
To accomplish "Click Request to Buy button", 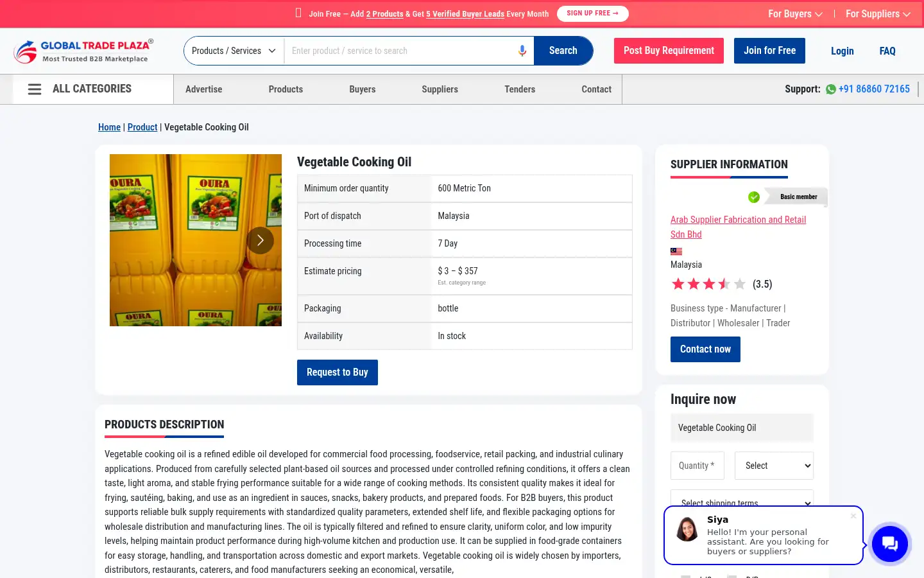I will click(338, 372).
